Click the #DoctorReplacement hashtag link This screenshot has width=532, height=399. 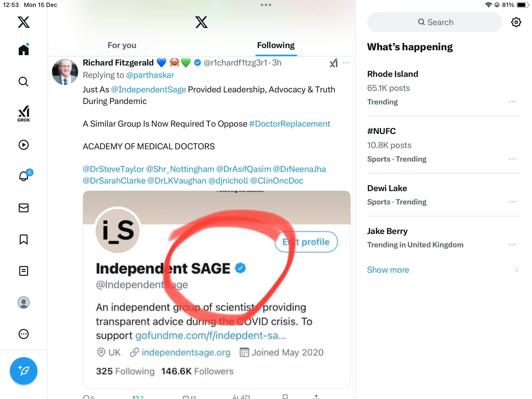pyautogui.click(x=289, y=124)
